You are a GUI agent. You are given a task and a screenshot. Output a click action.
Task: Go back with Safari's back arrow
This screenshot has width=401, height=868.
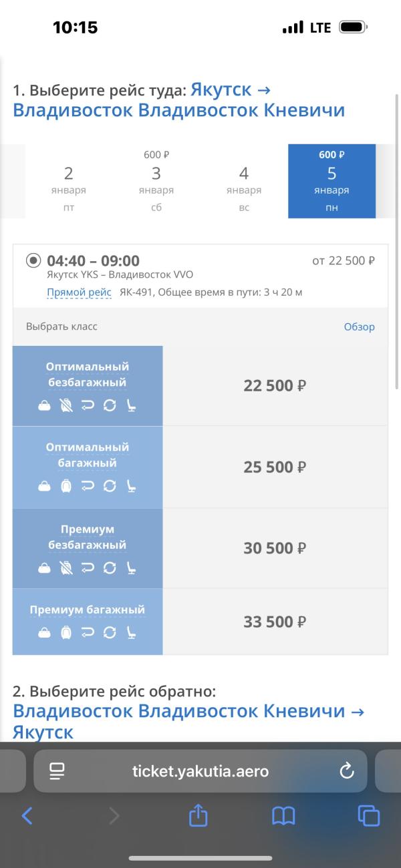pyautogui.click(x=27, y=815)
